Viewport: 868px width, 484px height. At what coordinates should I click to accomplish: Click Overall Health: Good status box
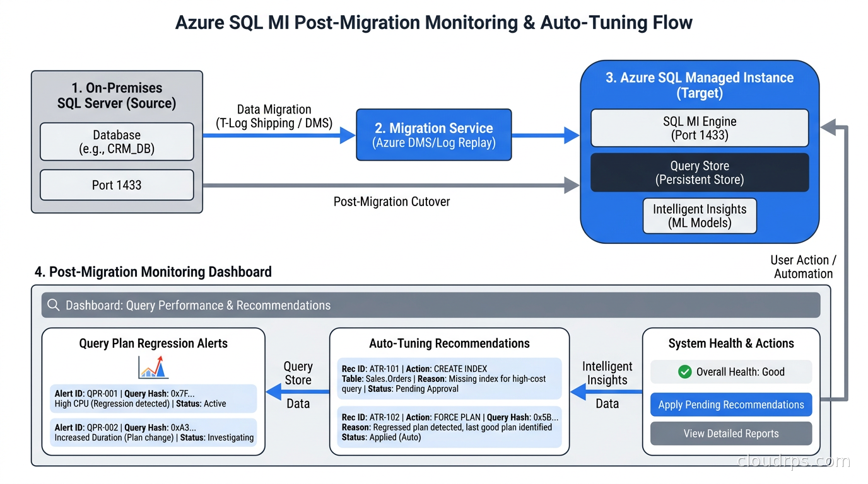[x=731, y=372]
